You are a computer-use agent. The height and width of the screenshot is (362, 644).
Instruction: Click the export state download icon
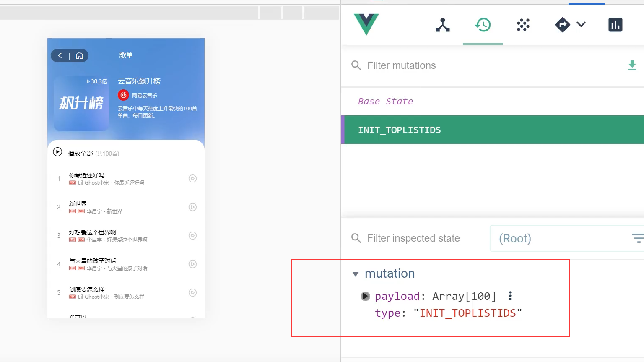point(632,65)
